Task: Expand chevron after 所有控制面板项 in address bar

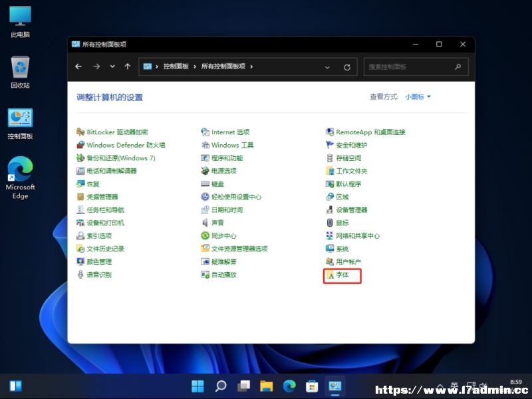Action: coord(251,66)
